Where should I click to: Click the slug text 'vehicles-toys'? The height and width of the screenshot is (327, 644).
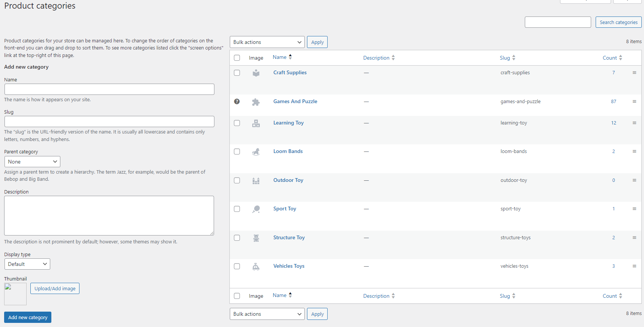point(514,266)
